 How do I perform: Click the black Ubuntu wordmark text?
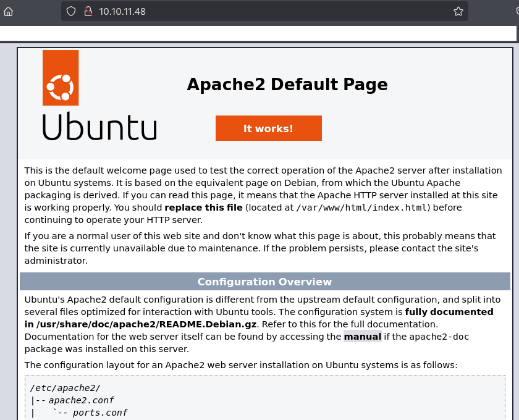[x=99, y=127]
